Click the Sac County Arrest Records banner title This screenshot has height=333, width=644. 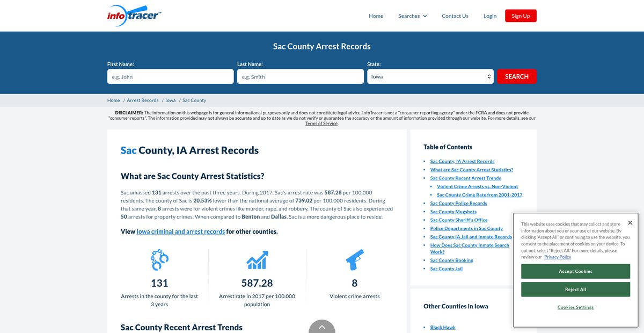(322, 46)
